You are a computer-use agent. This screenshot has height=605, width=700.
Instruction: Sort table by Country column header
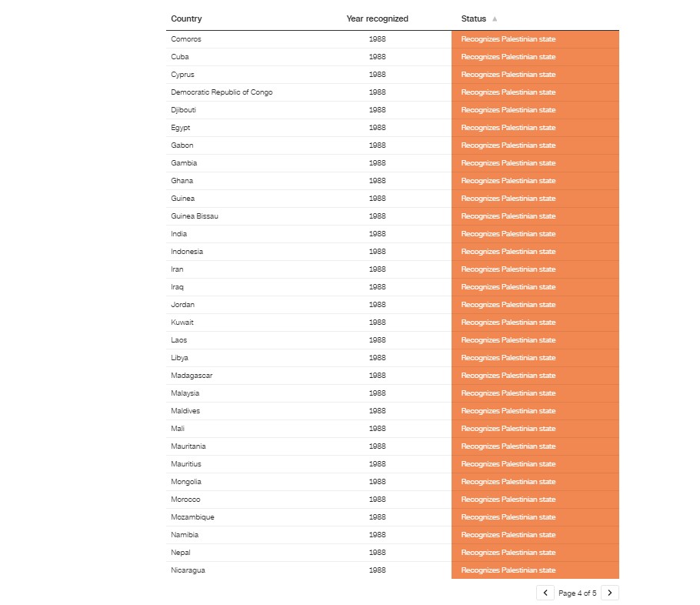coord(186,18)
